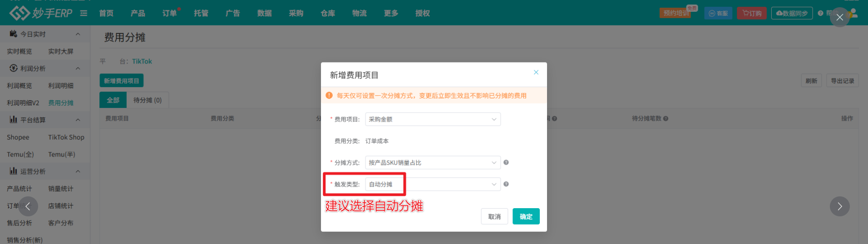The height and width of the screenshot is (244, 868).
Task: Open the 订单 top menu
Action: click(x=169, y=13)
